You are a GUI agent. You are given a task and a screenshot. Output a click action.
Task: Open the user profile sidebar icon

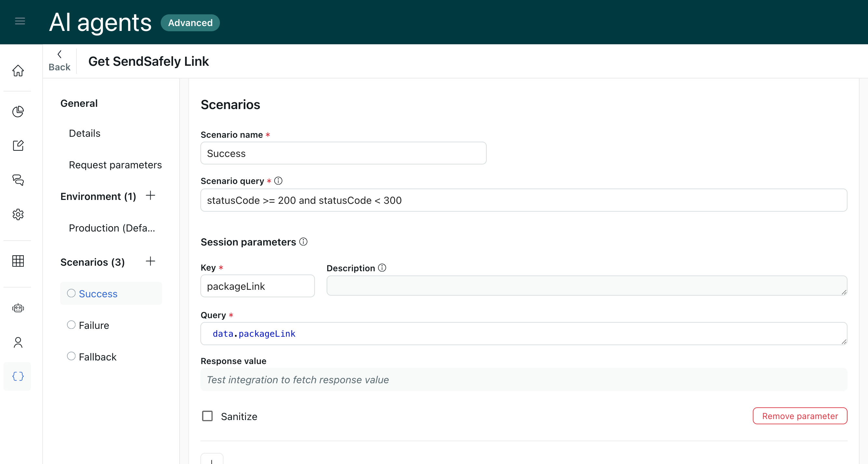(18, 342)
